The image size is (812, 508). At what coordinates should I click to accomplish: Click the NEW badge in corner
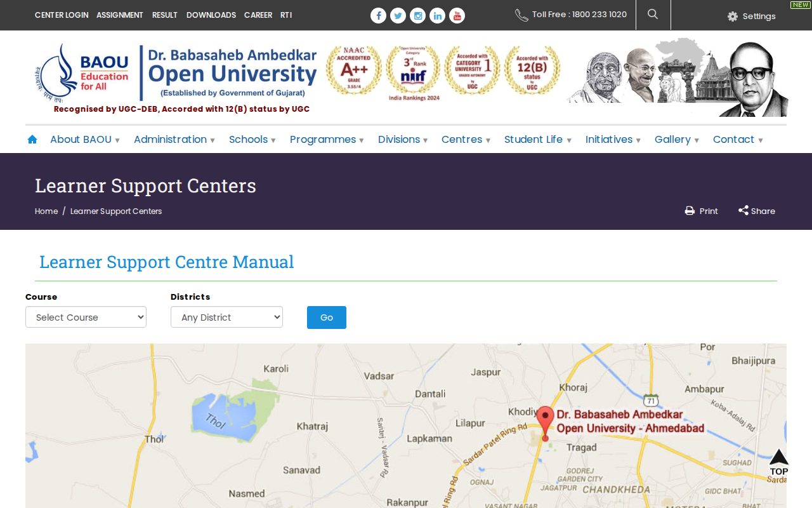[800, 4]
